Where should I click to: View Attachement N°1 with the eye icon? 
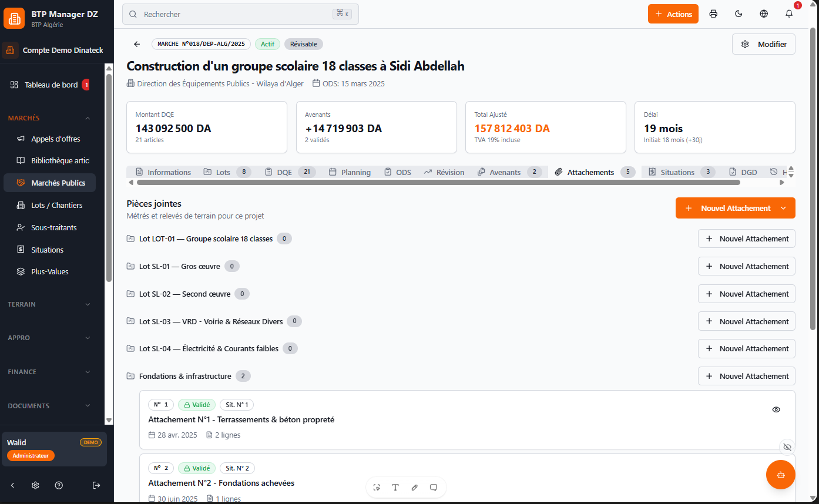pos(776,409)
